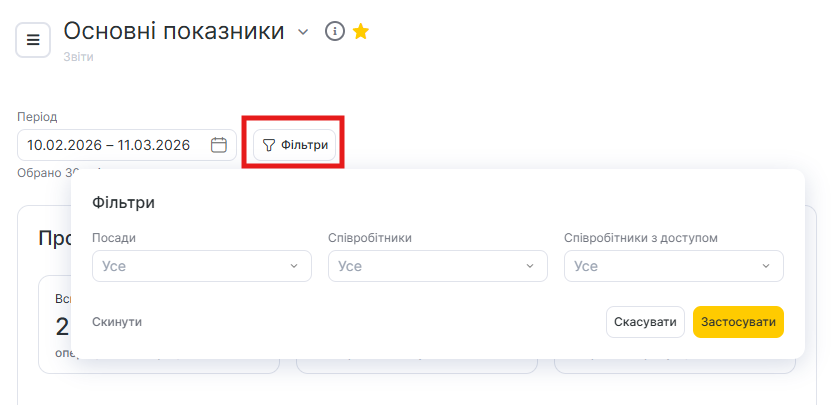
Task: Click the date range 10.02.2026 – 11.03.2026
Action: coord(109,145)
